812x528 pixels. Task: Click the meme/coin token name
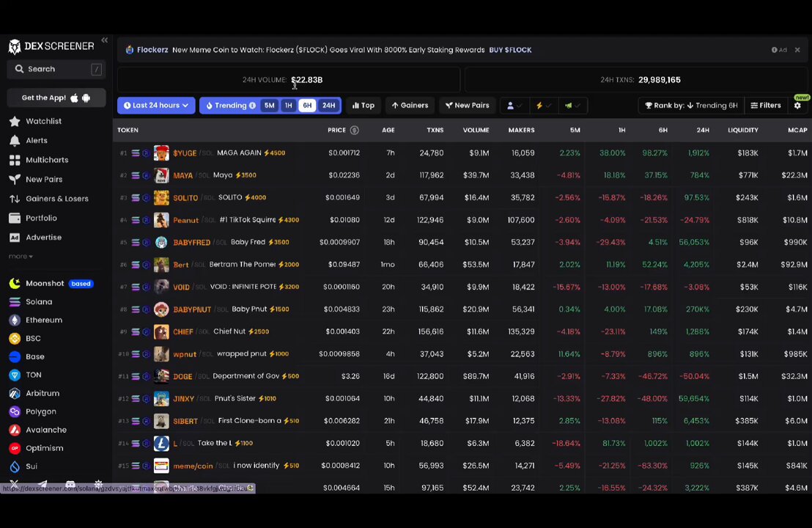(193, 466)
